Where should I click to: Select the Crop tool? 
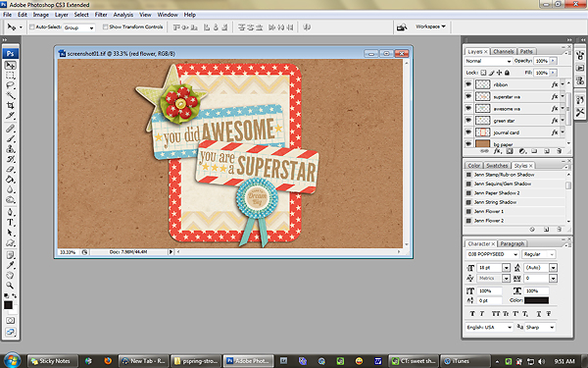point(10,106)
